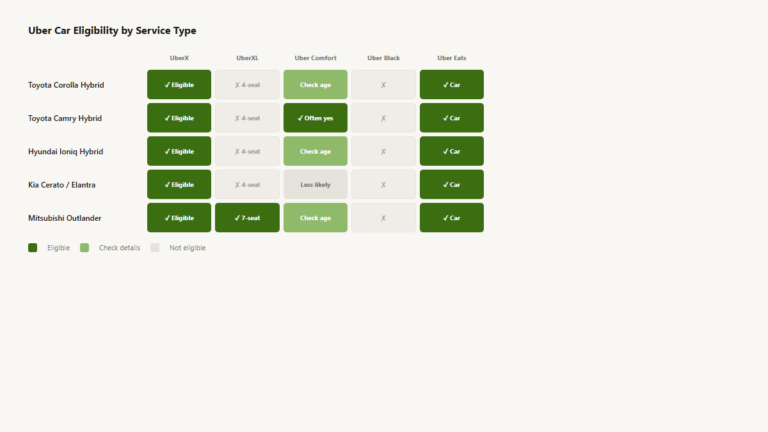Click the Uber Black column header
This screenshot has height=432, width=768.
[384, 58]
